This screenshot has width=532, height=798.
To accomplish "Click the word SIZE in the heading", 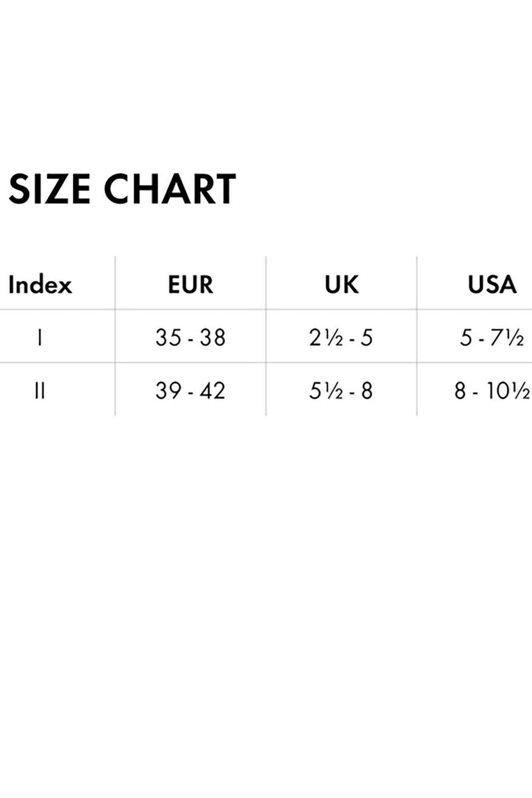I will (x=49, y=189).
